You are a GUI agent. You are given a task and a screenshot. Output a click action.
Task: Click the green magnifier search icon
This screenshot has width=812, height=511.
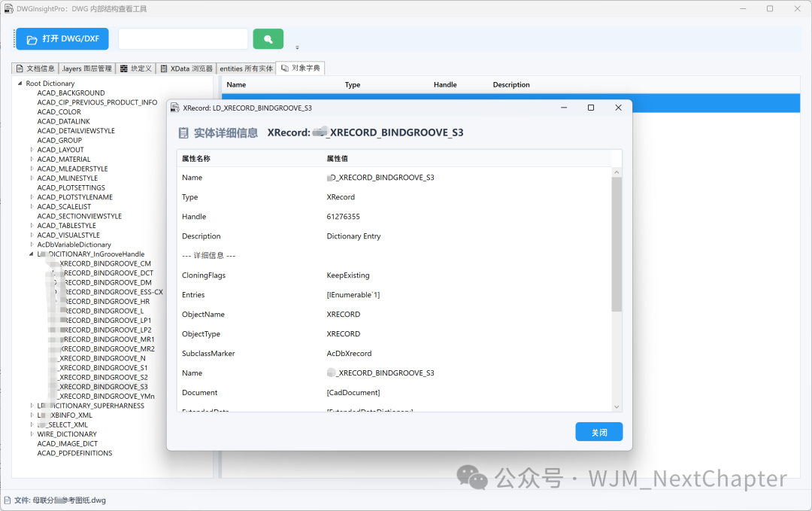point(268,38)
